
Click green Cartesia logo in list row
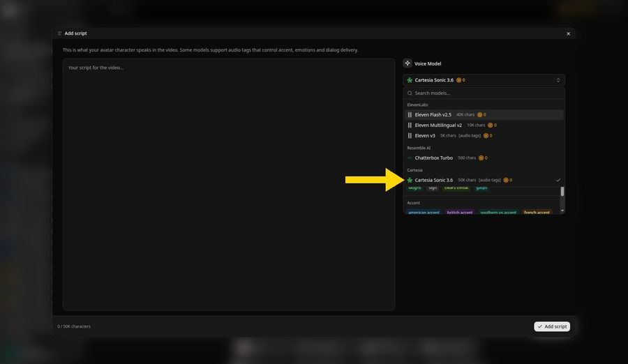pos(410,180)
